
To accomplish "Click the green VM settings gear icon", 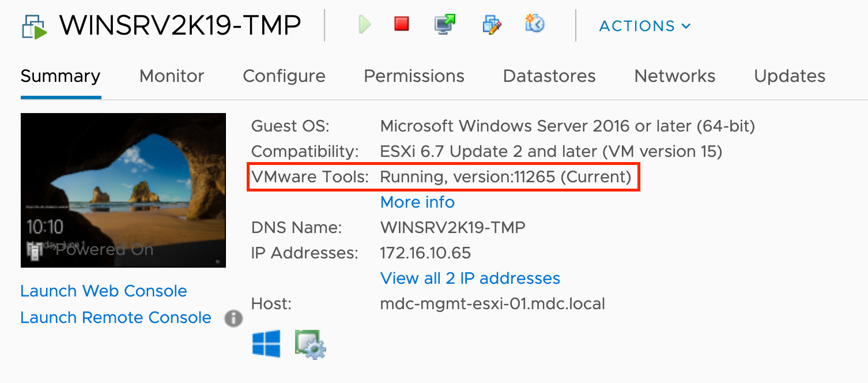I will pos(311,344).
